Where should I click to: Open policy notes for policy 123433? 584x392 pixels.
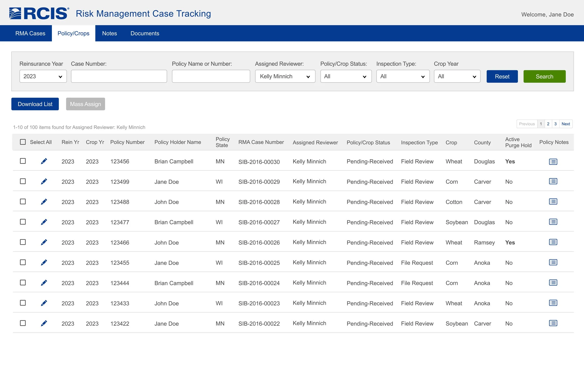[x=553, y=303]
